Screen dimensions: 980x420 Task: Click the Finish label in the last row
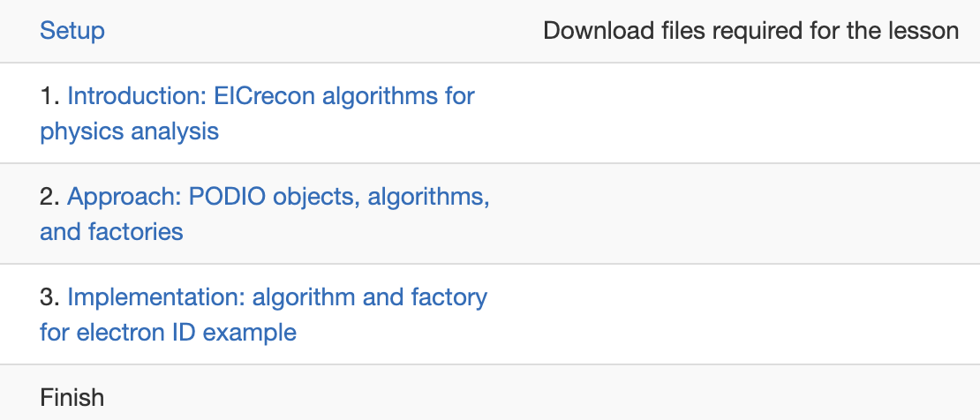coord(72,397)
